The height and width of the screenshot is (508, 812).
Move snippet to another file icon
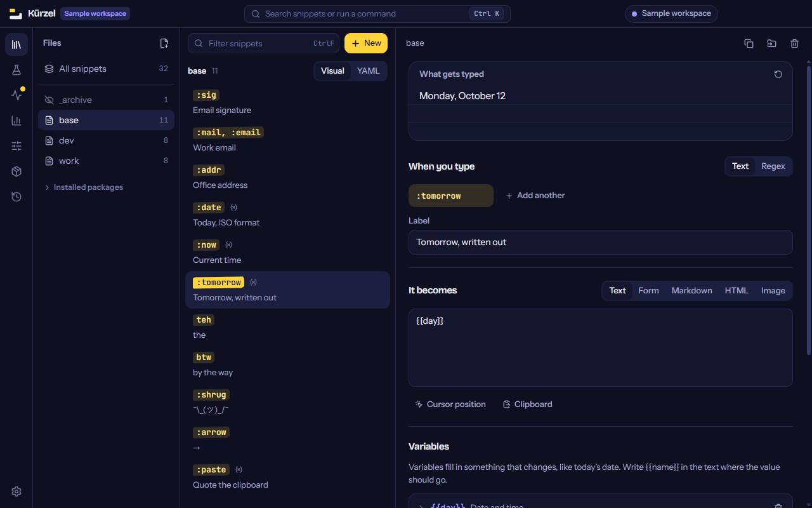771,43
